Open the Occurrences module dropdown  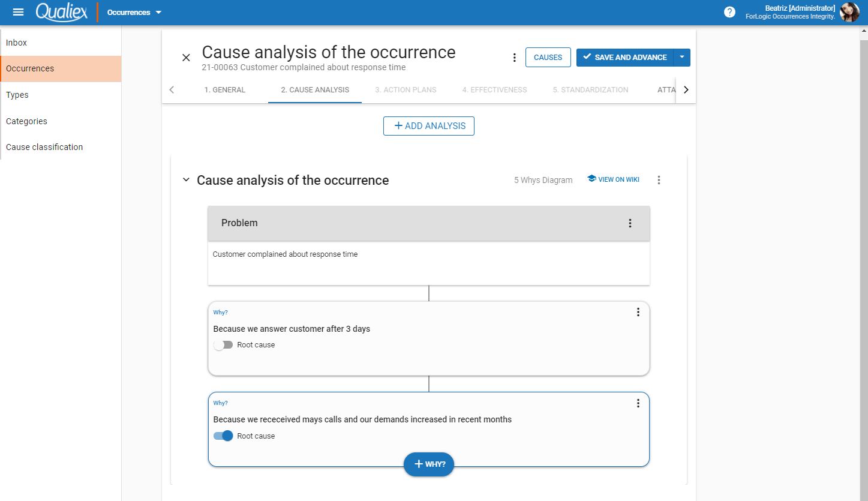click(x=134, y=12)
